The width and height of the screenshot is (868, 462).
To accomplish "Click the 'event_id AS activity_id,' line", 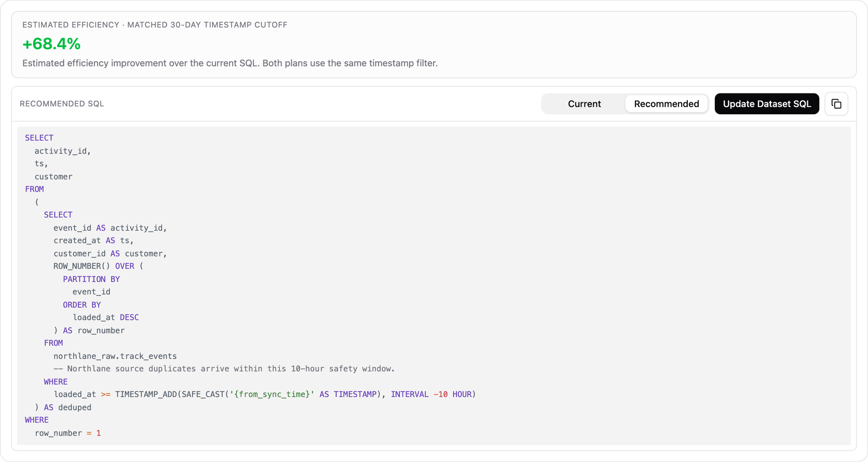I will tap(110, 228).
